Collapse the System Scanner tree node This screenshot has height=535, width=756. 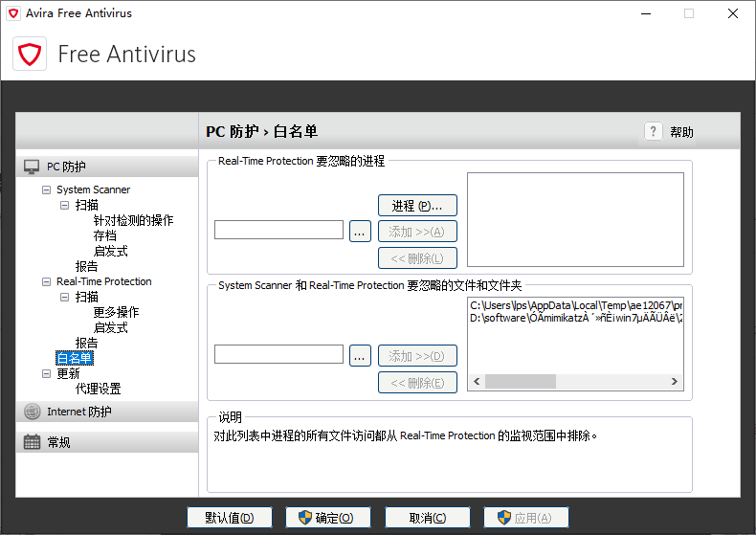(46, 189)
